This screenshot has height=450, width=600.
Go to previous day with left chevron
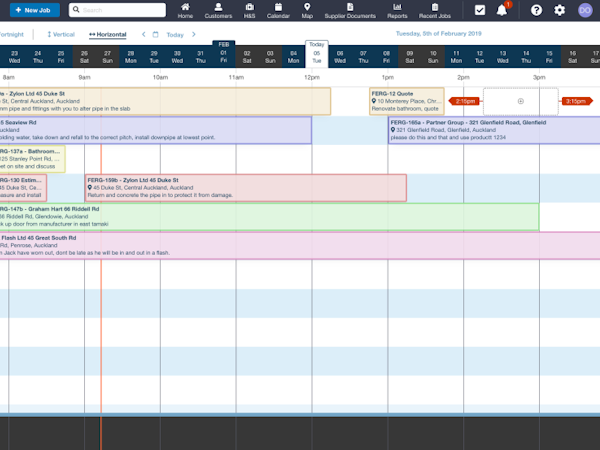(143, 34)
